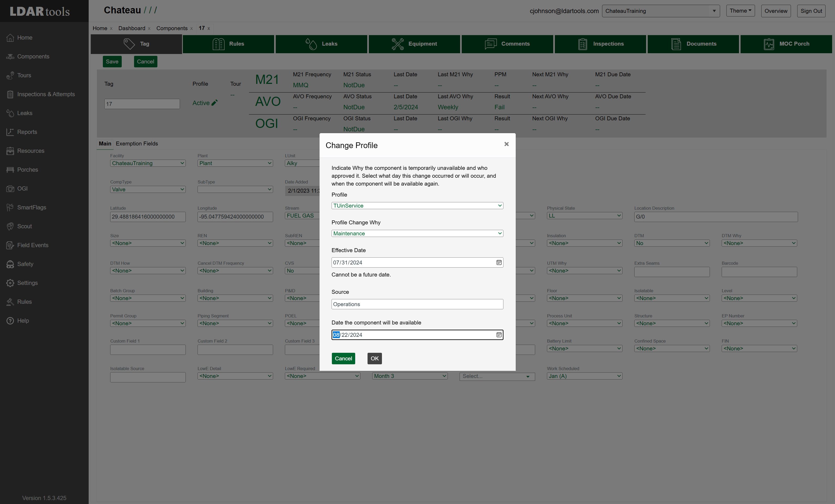Open Home from the sidebar icon
This screenshot has width=835, height=504.
click(10, 37)
